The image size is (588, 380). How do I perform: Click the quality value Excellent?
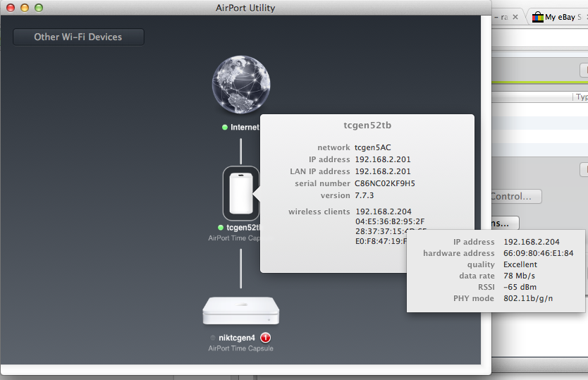coord(520,264)
